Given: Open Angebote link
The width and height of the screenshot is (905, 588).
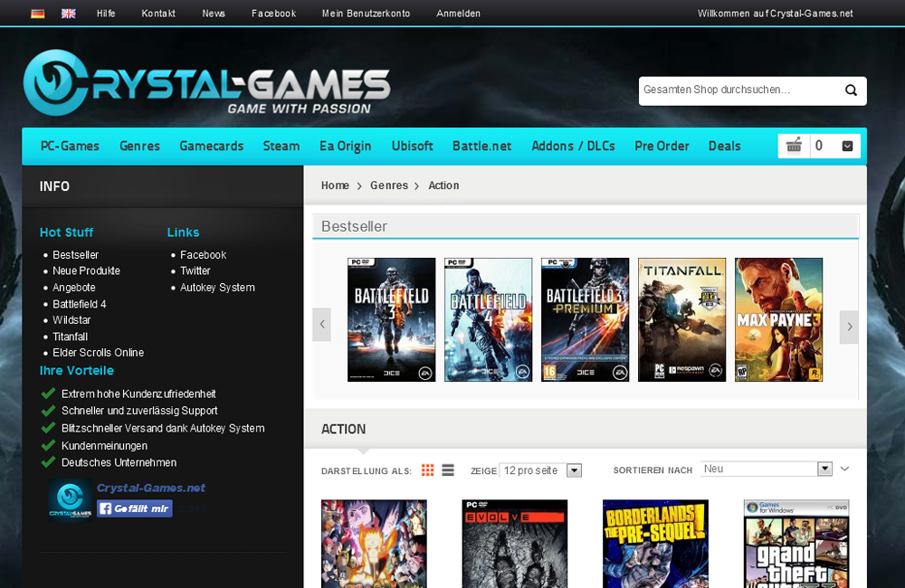Looking at the screenshot, I should (x=74, y=288).
